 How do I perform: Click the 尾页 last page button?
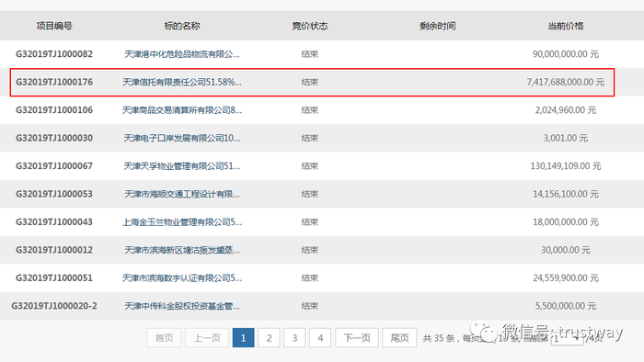399,338
